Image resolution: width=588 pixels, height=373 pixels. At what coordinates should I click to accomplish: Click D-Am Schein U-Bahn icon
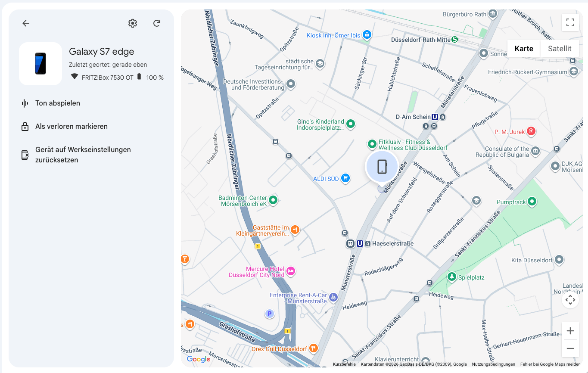pos(435,117)
